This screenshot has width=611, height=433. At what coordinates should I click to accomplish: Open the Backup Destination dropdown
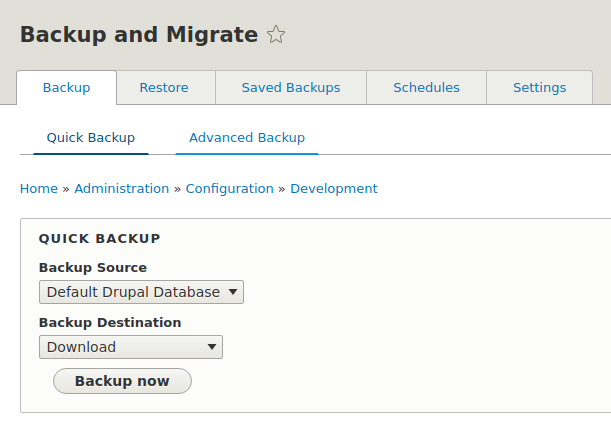[131, 347]
